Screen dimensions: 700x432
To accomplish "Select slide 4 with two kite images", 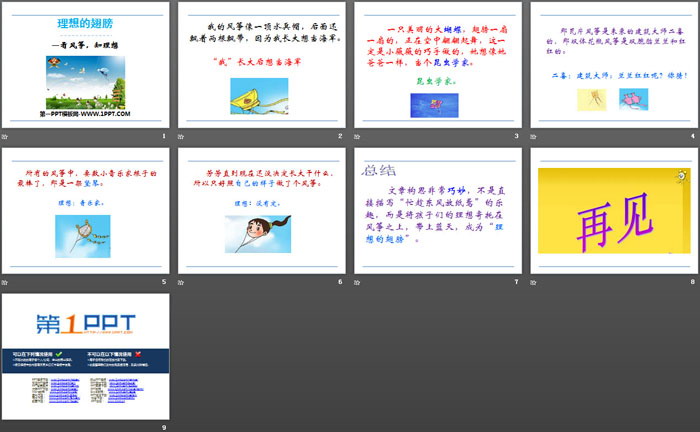I will [x=613, y=65].
